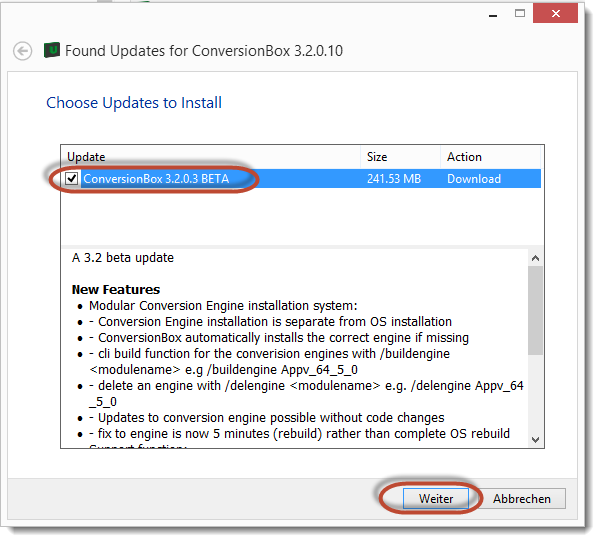Click the back arrow button
Image resolution: width=600 pixels, height=542 pixels.
23,51
